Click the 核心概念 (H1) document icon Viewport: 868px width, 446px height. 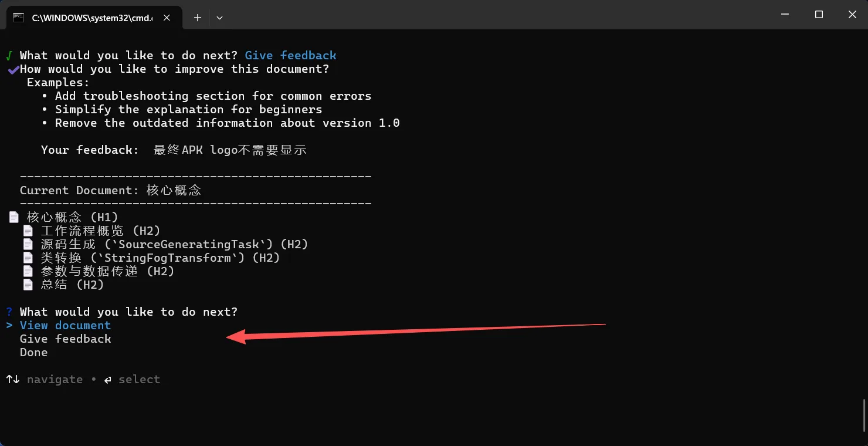click(x=14, y=217)
